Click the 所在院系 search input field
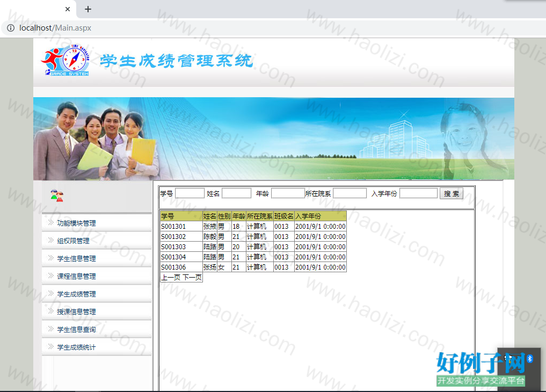The width and height of the screenshot is (546, 392). [350, 193]
